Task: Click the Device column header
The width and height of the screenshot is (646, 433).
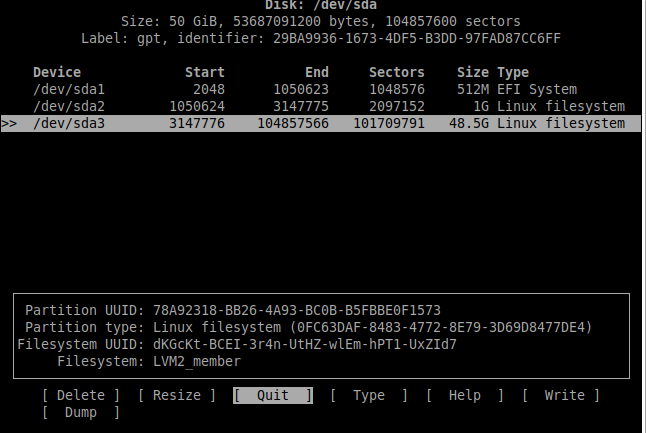Action: coord(56,72)
